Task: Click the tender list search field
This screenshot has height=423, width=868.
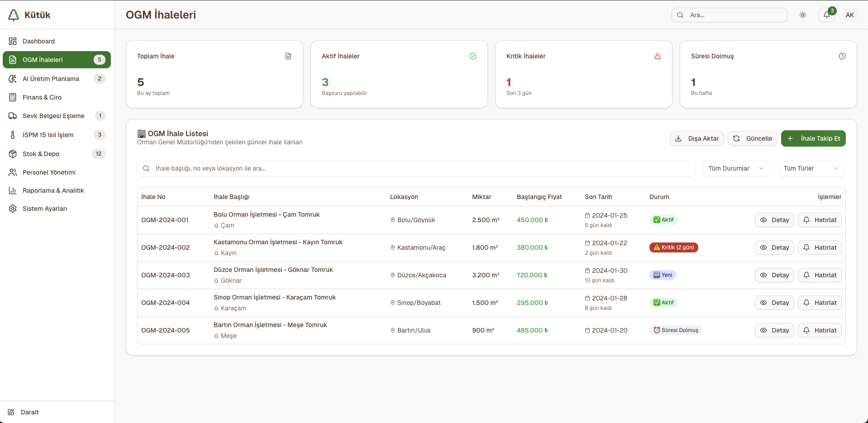Action: tap(416, 168)
